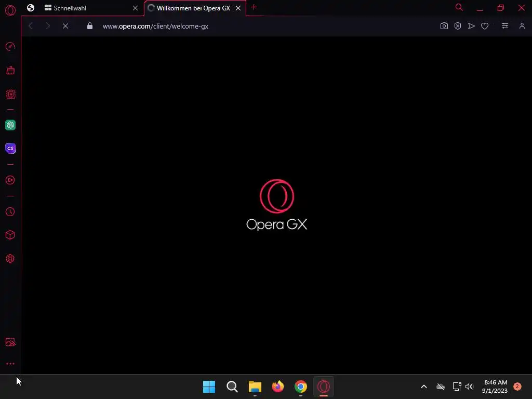
Task: Click Opera GX taskbar icon
Action: 323,387
